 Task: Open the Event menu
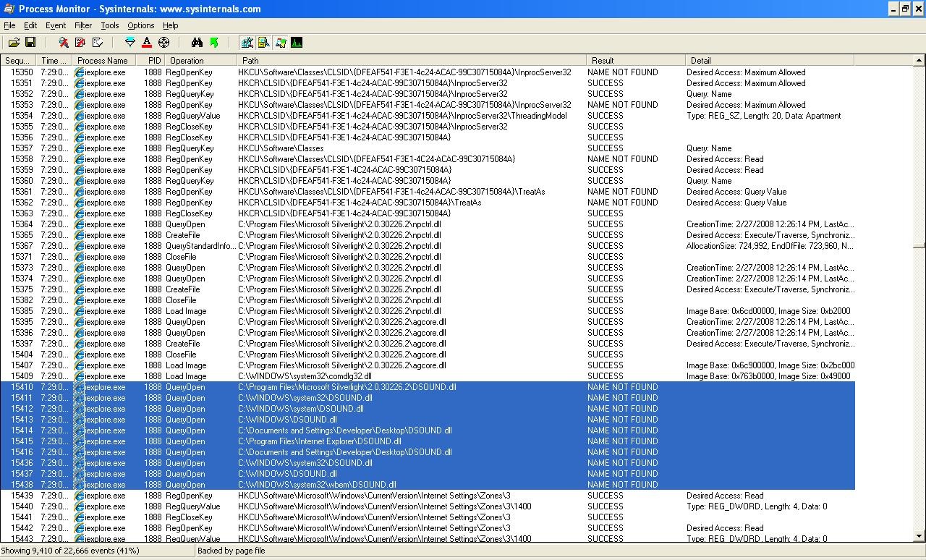[x=56, y=25]
